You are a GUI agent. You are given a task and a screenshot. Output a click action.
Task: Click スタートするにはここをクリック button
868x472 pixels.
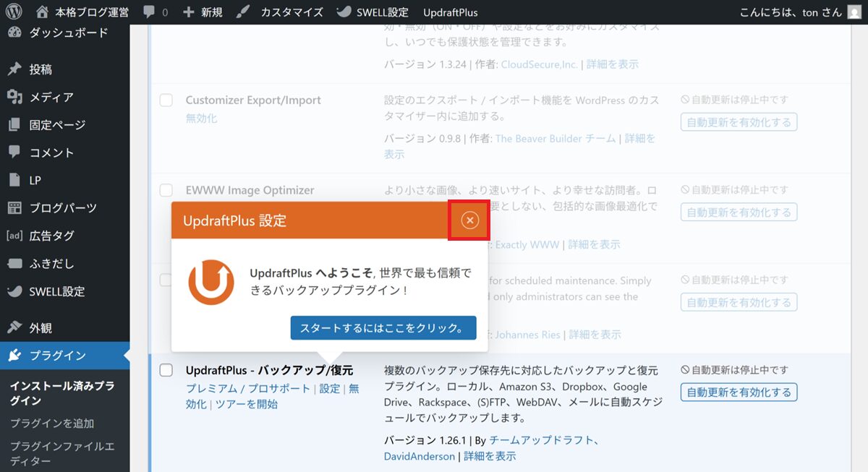(383, 327)
